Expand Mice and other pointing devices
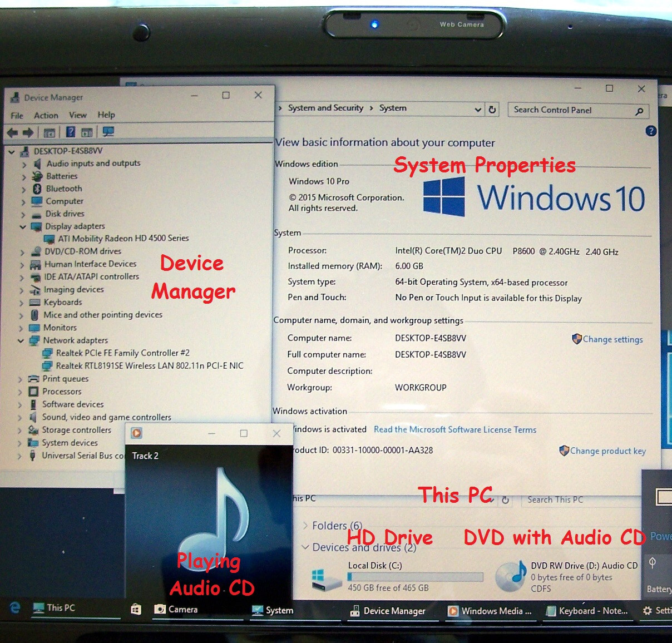Screen dimensions: 672x643 click(x=22, y=315)
